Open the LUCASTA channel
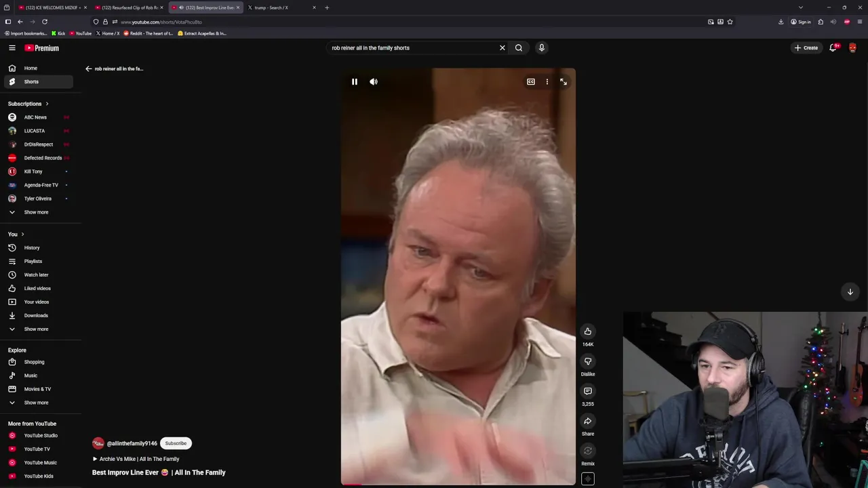Viewport: 868px width, 488px height. (x=38, y=131)
